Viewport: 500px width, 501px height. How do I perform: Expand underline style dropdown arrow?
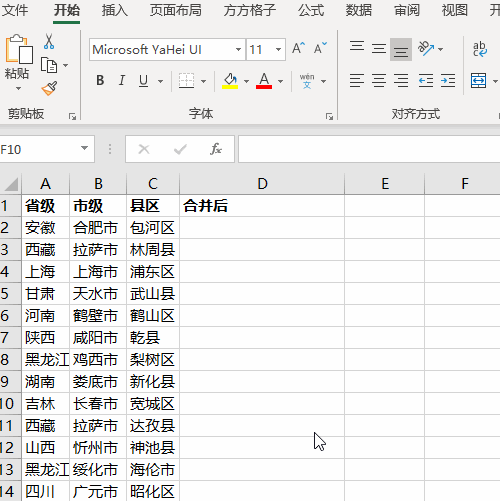[x=160, y=81]
